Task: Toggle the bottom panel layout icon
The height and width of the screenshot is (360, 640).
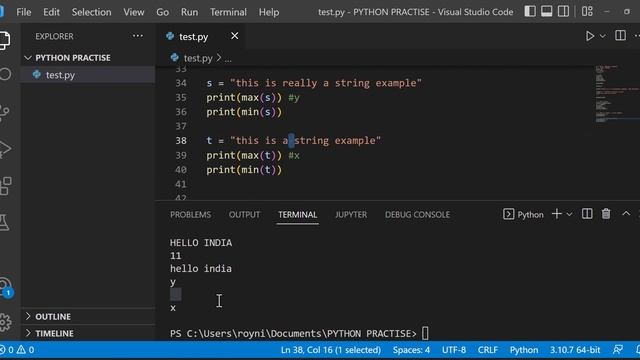Action: (x=547, y=11)
